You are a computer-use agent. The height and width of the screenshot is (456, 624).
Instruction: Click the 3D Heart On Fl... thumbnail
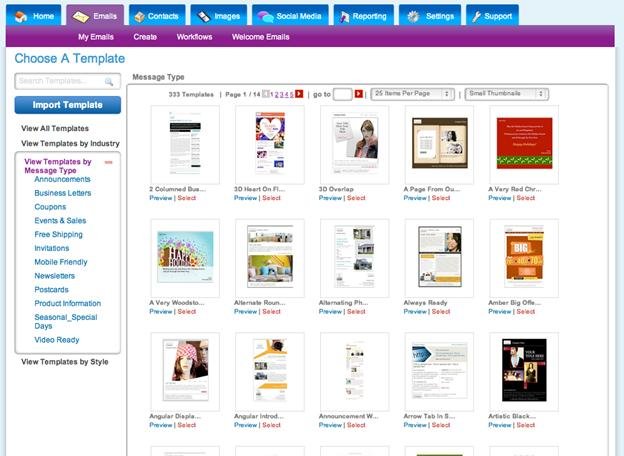(x=270, y=144)
